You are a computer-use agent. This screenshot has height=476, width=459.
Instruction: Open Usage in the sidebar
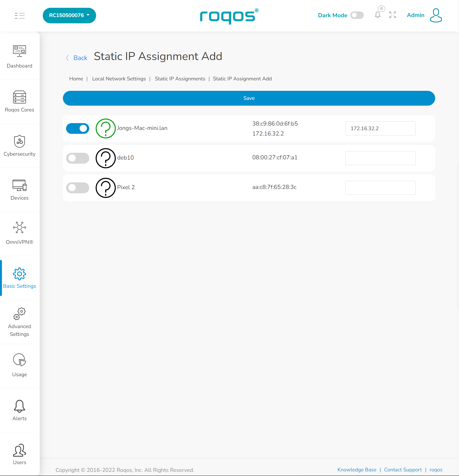coord(19,366)
